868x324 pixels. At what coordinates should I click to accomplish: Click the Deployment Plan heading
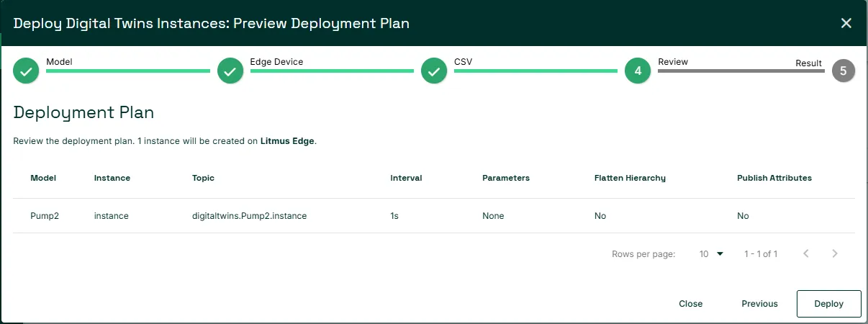pos(83,112)
